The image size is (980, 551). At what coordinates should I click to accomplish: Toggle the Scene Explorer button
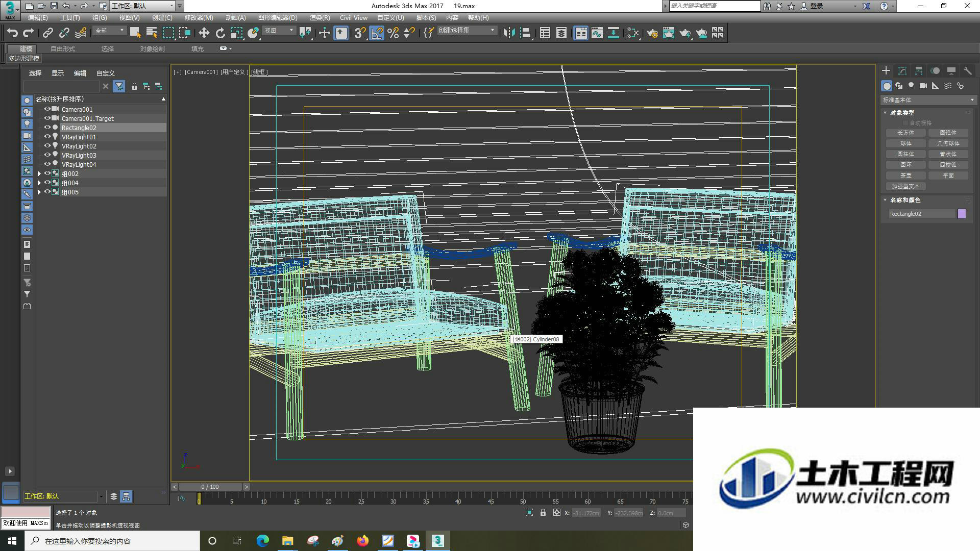tap(545, 33)
